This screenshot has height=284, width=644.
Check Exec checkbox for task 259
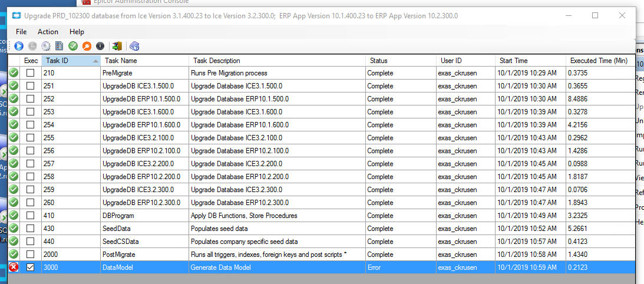tap(31, 190)
